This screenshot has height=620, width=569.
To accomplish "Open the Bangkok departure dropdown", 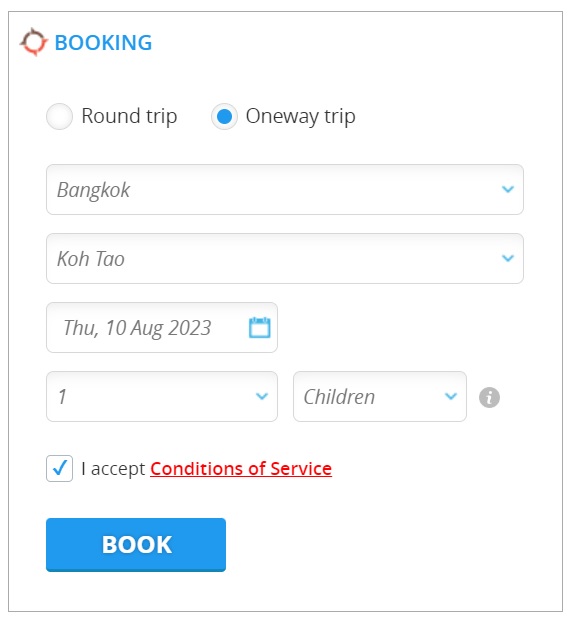I will (x=285, y=189).
